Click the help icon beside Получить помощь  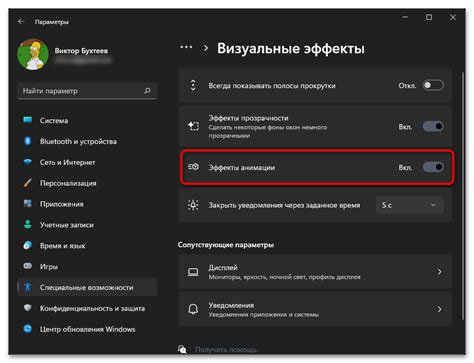click(182, 349)
